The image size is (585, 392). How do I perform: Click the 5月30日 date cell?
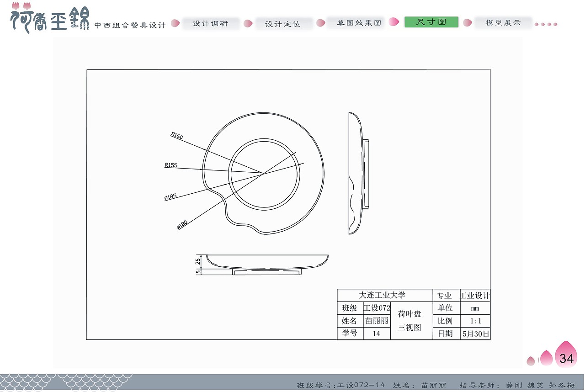pyautogui.click(x=475, y=334)
